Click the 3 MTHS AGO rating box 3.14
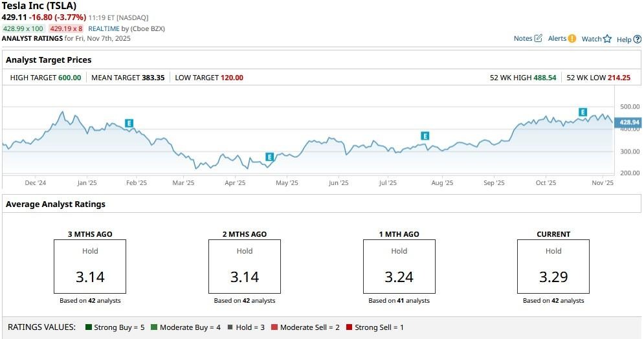This screenshot has height=339, width=644. pyautogui.click(x=90, y=267)
